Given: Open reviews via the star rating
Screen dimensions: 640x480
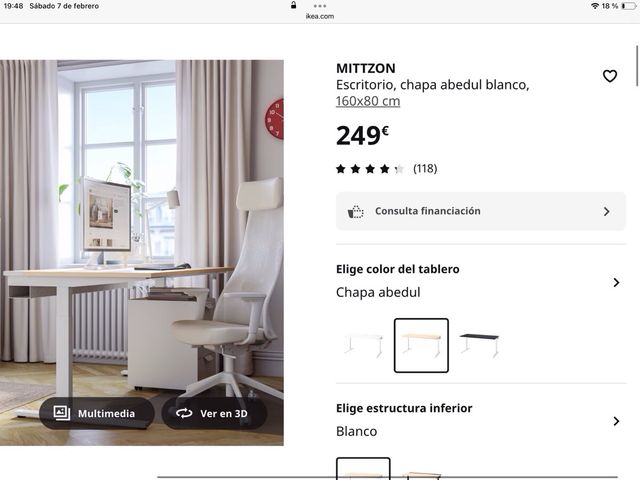Looking at the screenshot, I should pos(370,169).
